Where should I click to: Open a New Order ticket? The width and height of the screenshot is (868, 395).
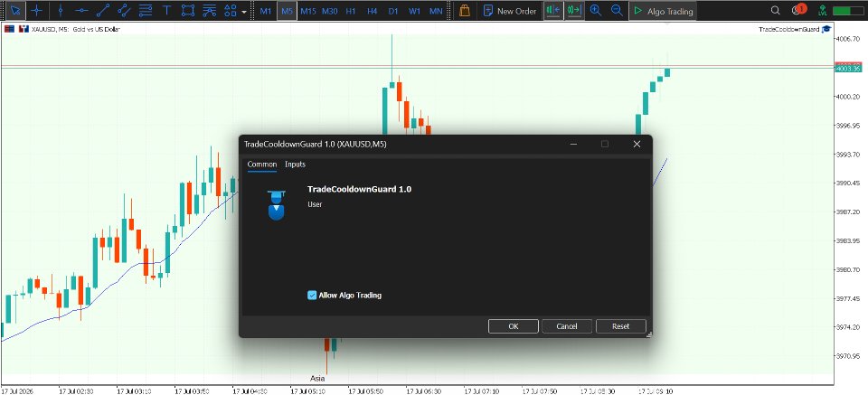point(510,11)
